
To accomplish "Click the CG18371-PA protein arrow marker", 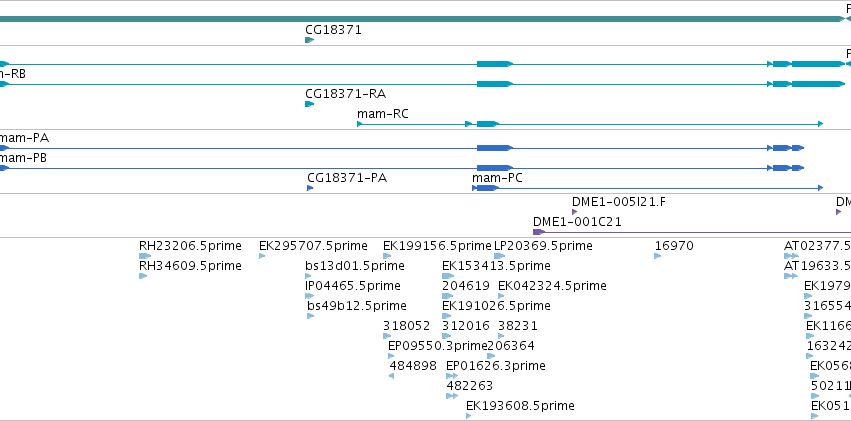I will pyautogui.click(x=310, y=188).
